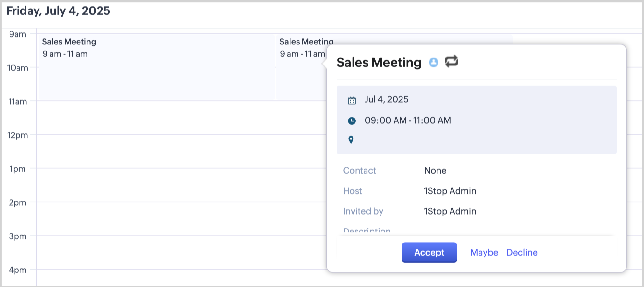The width and height of the screenshot is (644, 287).
Task: Accept the Sales Meeting invitation
Action: tap(429, 252)
